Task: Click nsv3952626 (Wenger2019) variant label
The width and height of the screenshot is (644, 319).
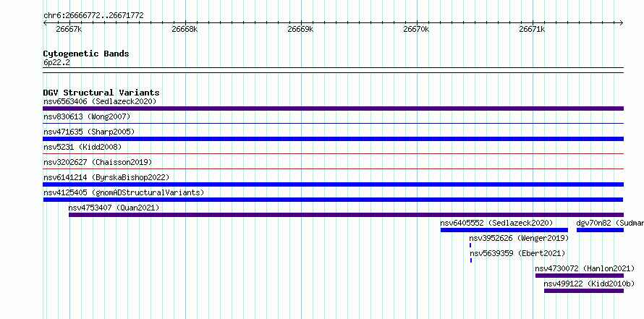Action: point(519,238)
